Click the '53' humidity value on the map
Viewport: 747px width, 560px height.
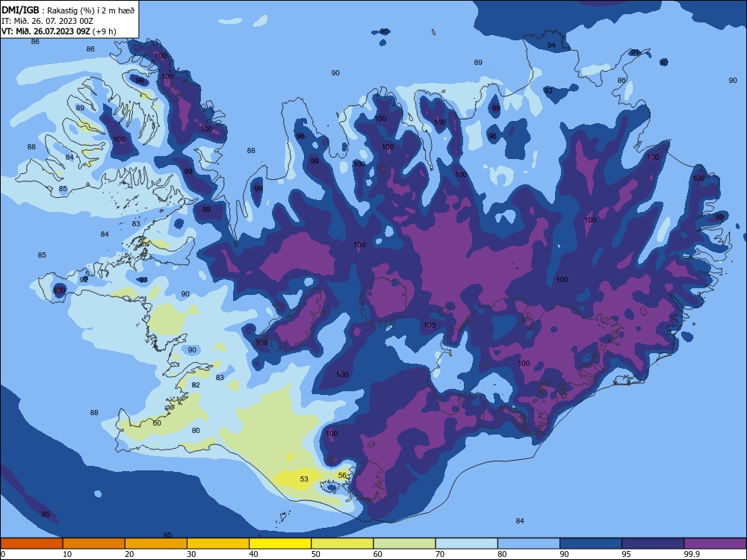click(x=304, y=479)
